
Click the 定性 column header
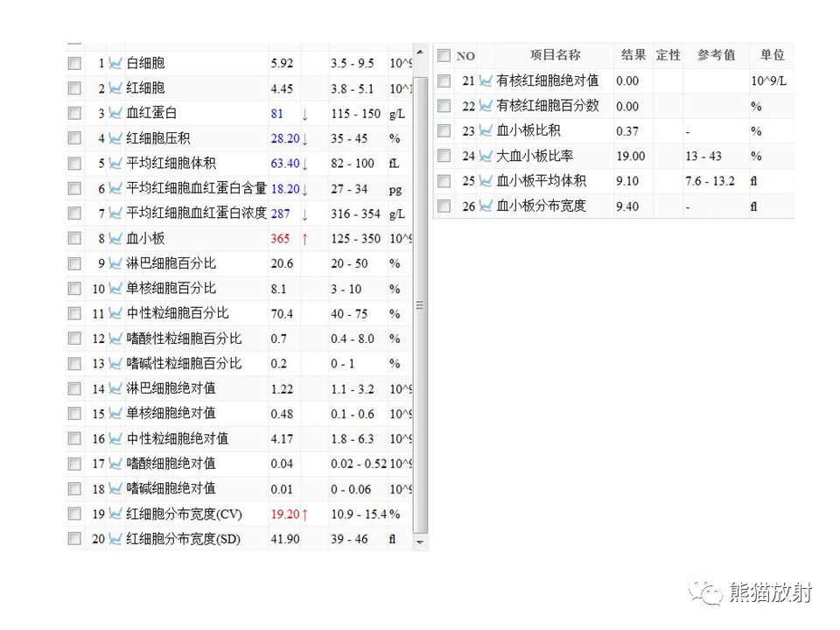668,55
